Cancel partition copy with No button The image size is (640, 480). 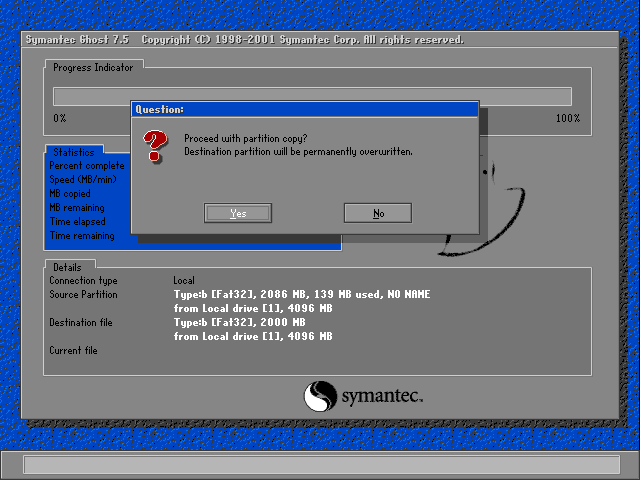point(378,213)
